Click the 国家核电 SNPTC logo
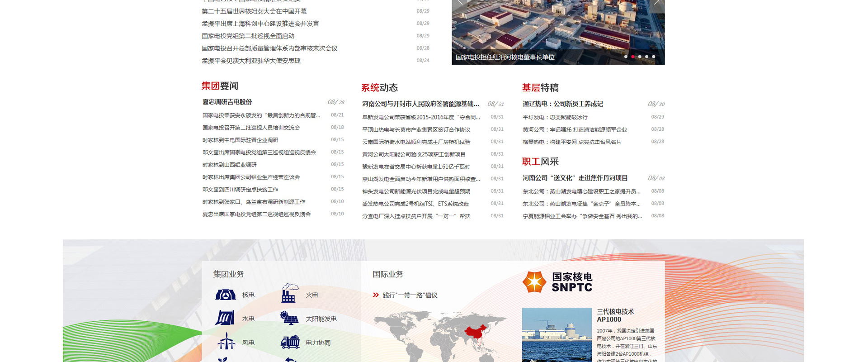The image size is (868, 362). [557, 282]
